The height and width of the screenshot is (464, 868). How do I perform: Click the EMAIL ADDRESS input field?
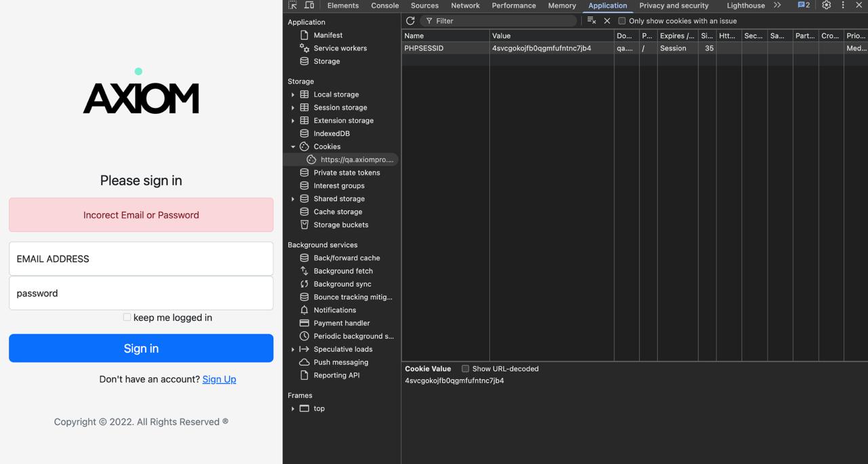141,258
